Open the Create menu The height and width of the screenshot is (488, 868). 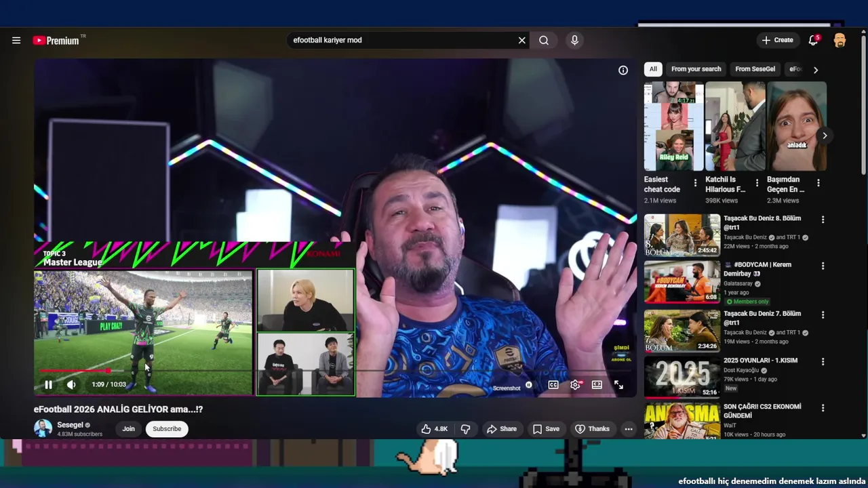click(777, 40)
